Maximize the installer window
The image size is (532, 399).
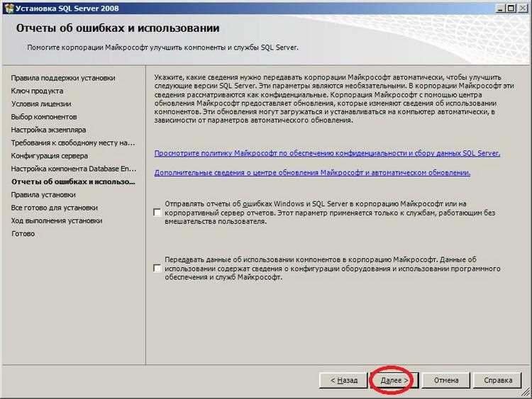[511, 8]
